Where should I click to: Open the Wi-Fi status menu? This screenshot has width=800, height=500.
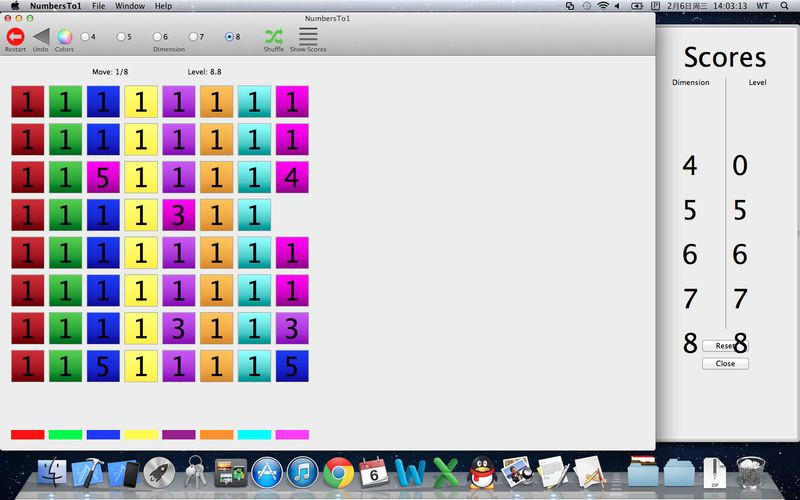pyautogui.click(x=603, y=6)
